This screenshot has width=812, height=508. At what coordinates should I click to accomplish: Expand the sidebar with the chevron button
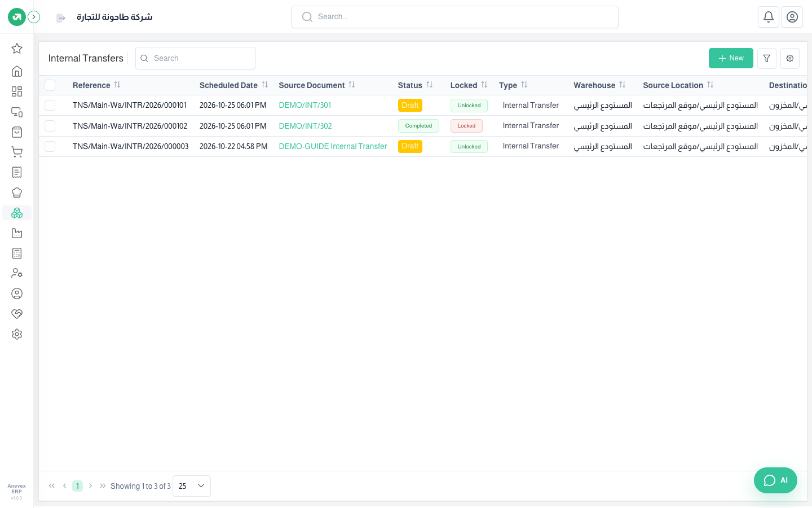(34, 17)
